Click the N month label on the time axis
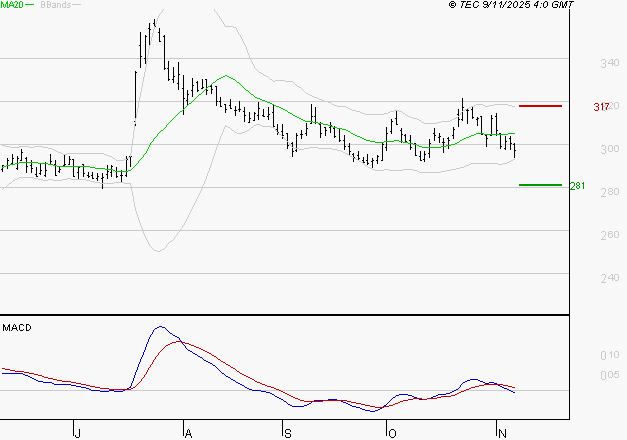Image resolution: width=627 pixels, height=440 pixels. (502, 434)
